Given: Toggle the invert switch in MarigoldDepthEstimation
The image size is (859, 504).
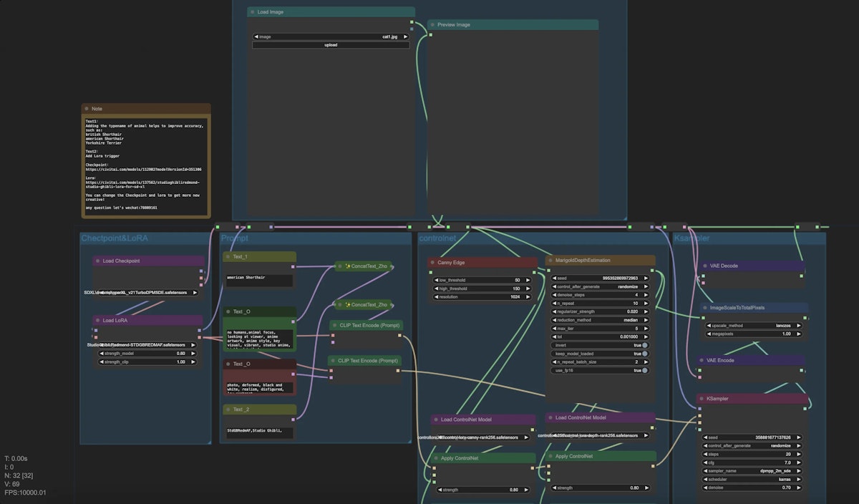Looking at the screenshot, I should tap(645, 345).
